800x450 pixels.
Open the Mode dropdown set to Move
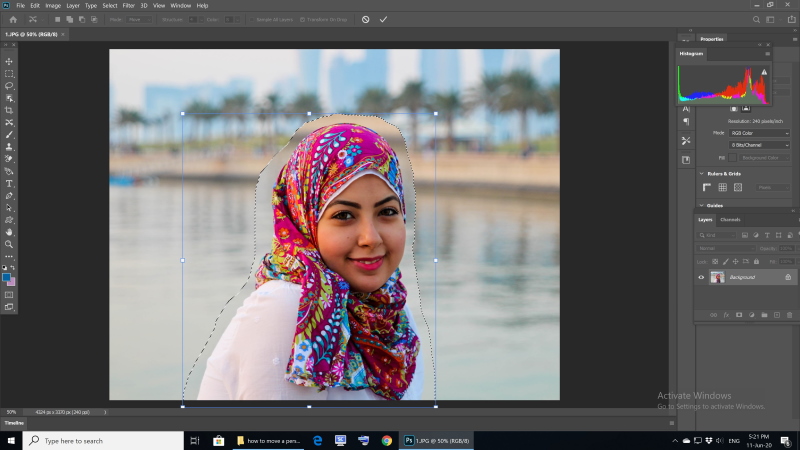tap(139, 20)
